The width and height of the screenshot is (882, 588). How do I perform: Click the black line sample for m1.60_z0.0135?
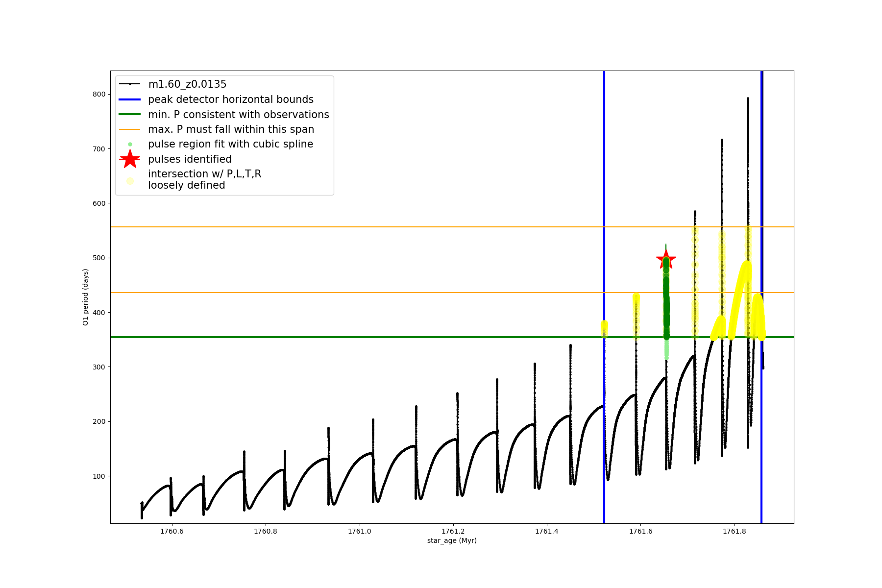click(x=130, y=84)
